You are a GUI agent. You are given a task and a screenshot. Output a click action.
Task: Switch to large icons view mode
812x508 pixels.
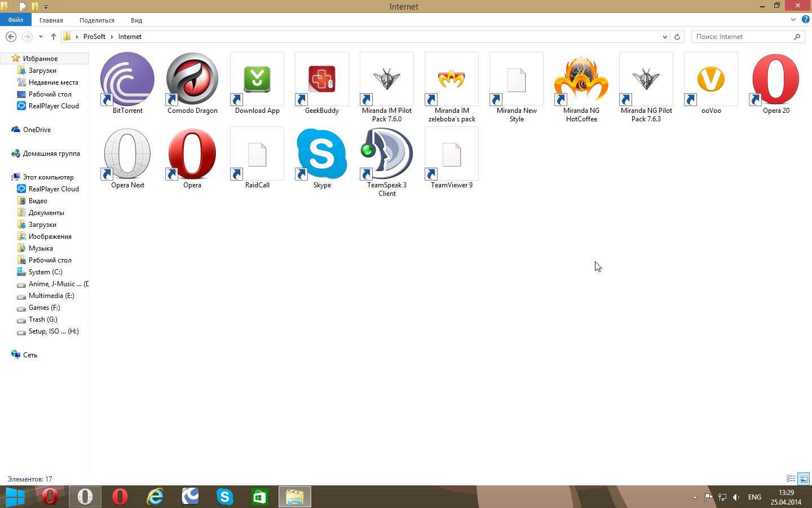coord(804,479)
